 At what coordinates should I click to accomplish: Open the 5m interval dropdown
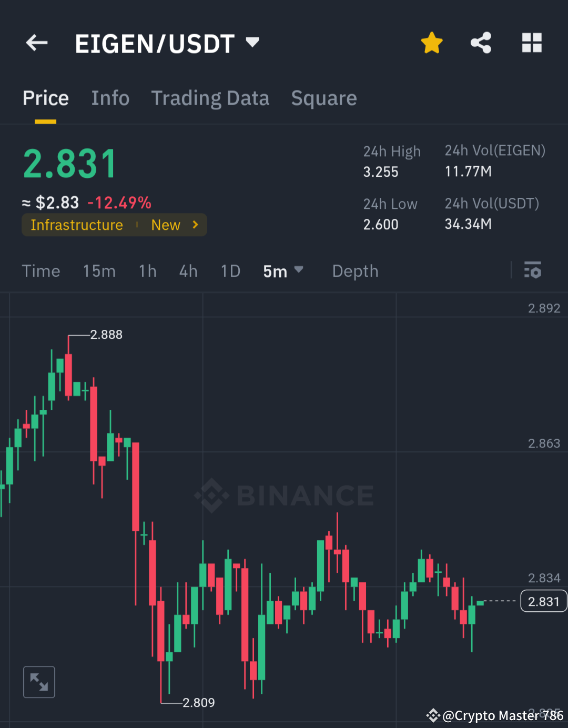pos(283,271)
